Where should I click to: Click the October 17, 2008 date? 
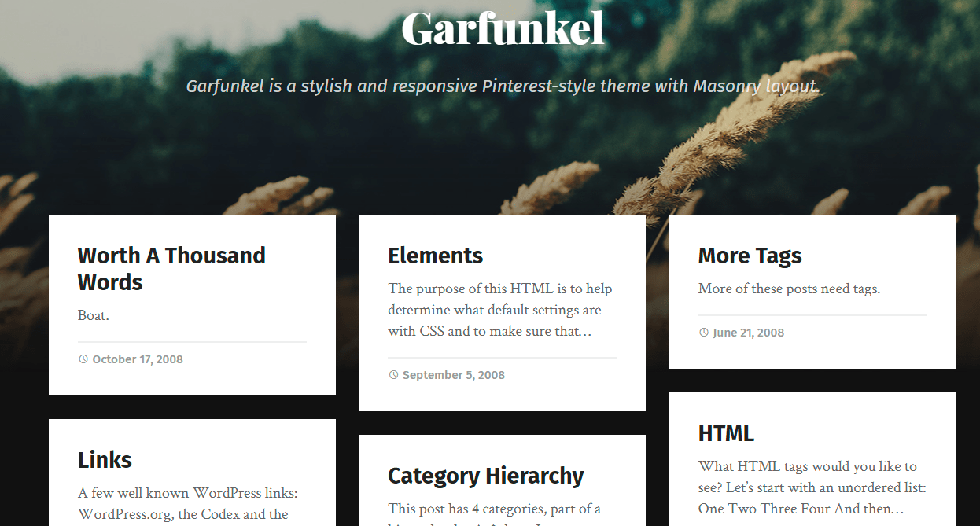coord(138,359)
